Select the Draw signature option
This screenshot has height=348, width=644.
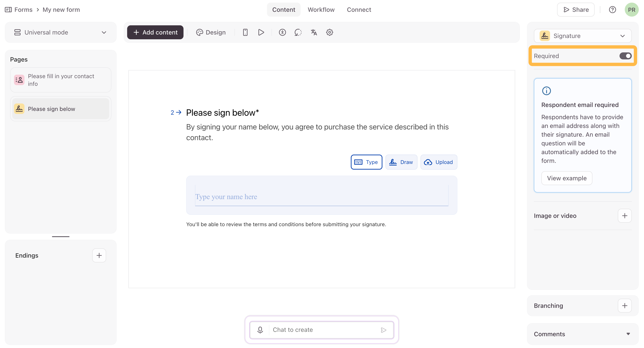click(401, 162)
